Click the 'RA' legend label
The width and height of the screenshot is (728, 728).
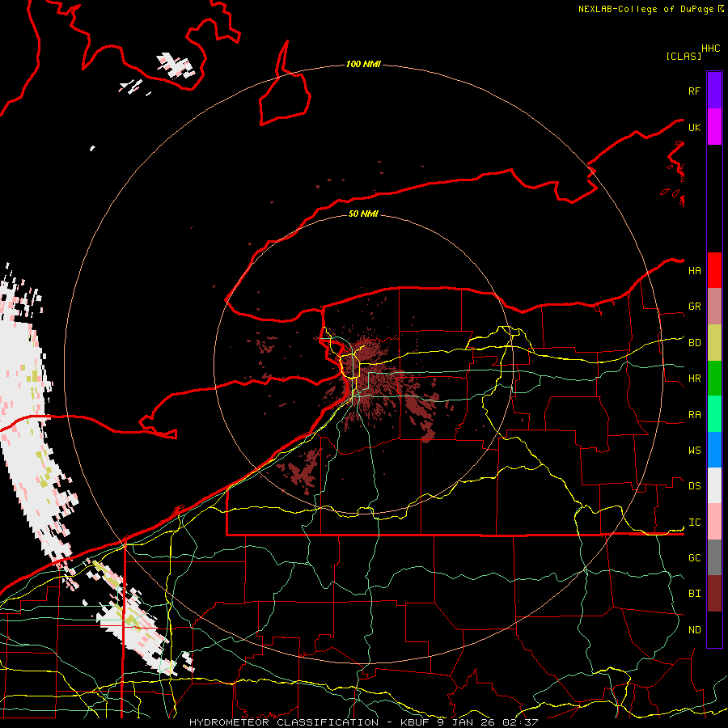point(694,415)
